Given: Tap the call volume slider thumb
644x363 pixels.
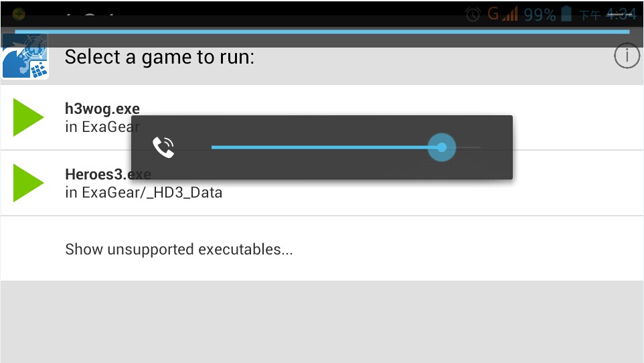Looking at the screenshot, I should [x=442, y=147].
